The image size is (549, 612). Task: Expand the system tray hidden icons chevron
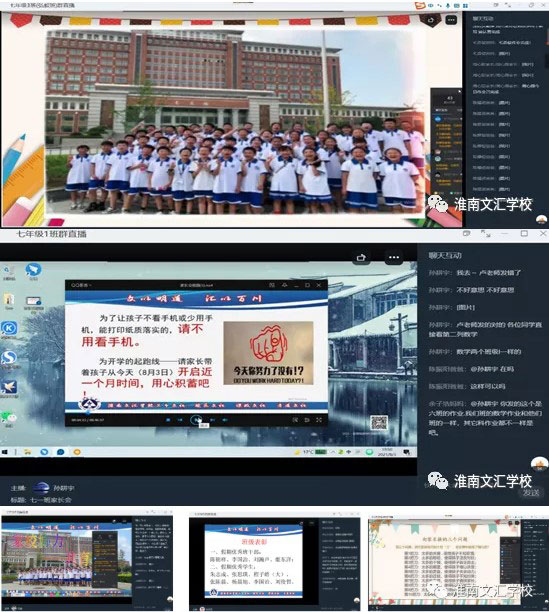333,452
